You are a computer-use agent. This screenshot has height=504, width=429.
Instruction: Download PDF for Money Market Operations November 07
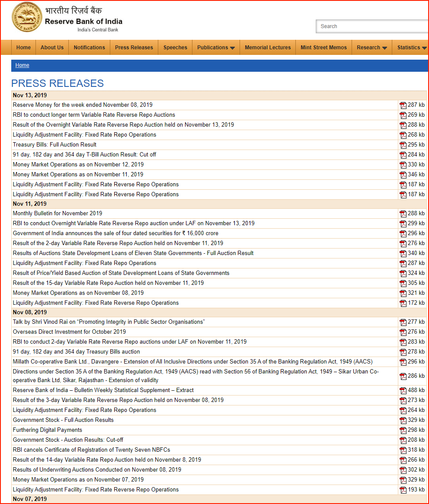[403, 480]
